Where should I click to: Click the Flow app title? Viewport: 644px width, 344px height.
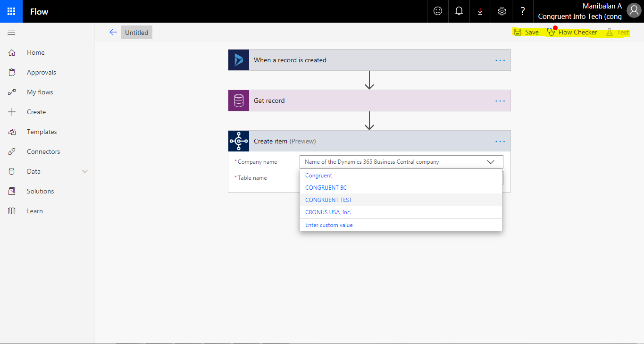click(39, 11)
